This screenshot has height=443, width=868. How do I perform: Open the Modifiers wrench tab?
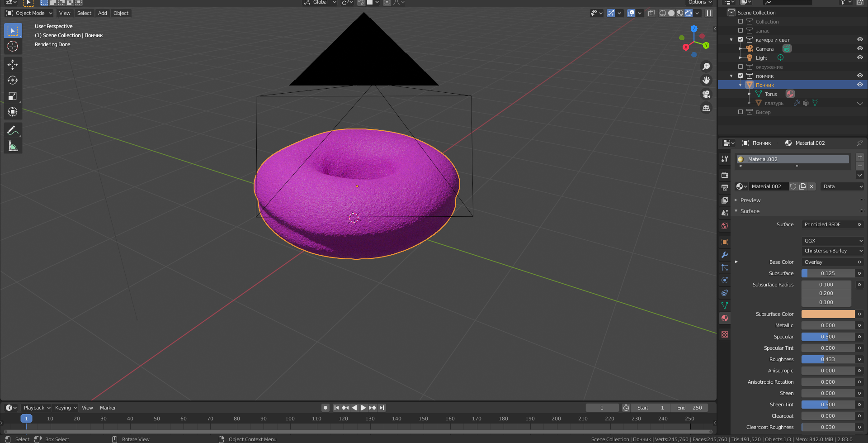point(725,255)
